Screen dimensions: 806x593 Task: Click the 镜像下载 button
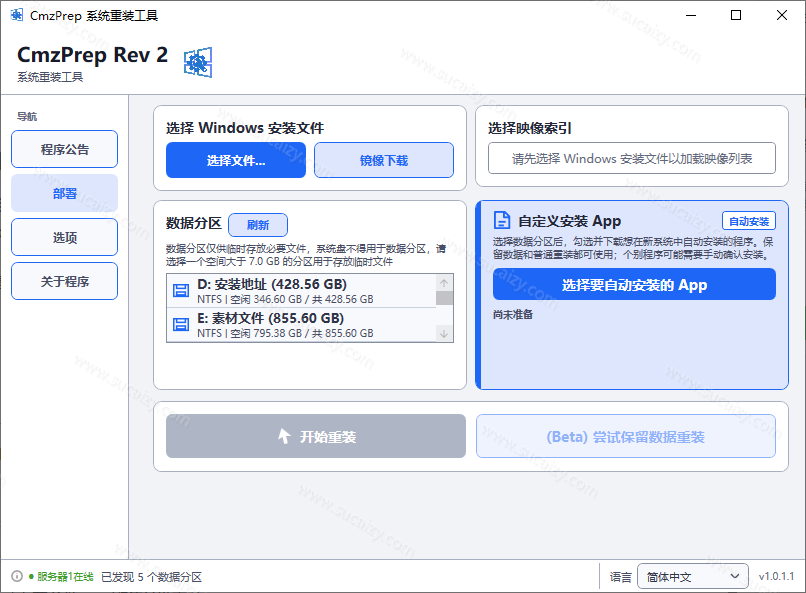(x=384, y=160)
